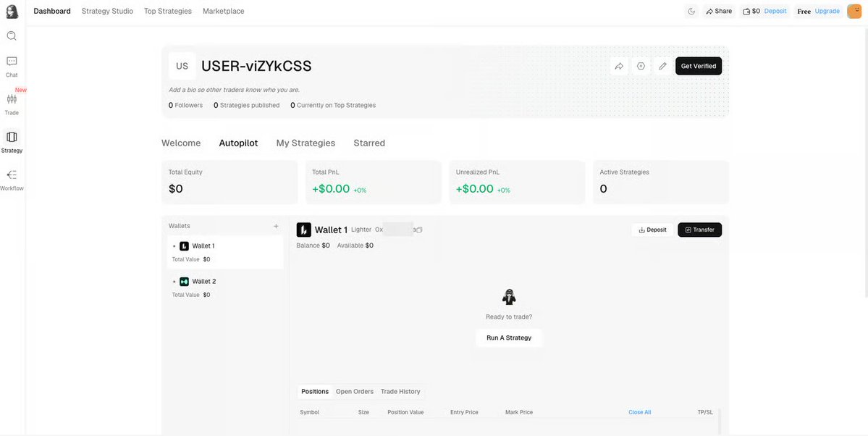Open the Starred tab
The image size is (868, 436).
(x=369, y=143)
